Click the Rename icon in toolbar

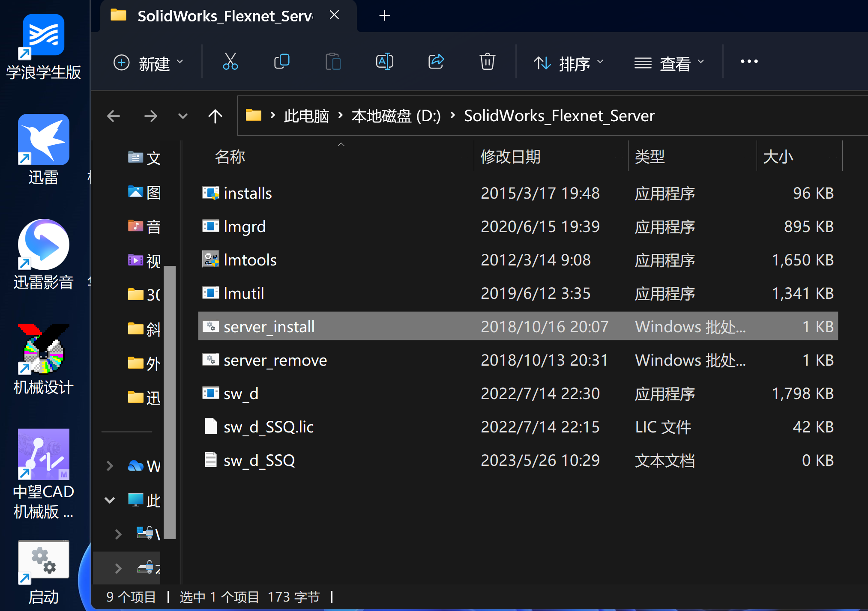tap(384, 62)
